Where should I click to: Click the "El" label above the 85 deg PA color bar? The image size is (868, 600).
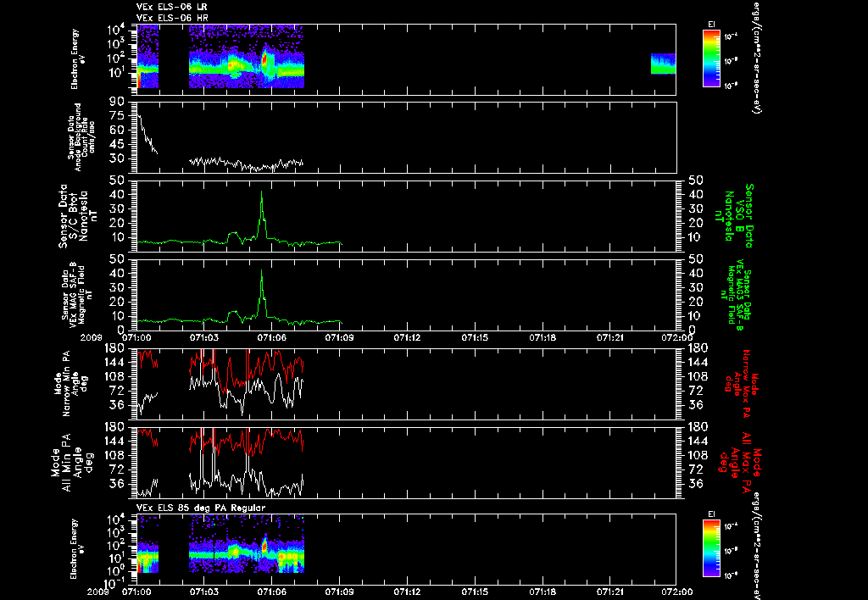(711, 514)
